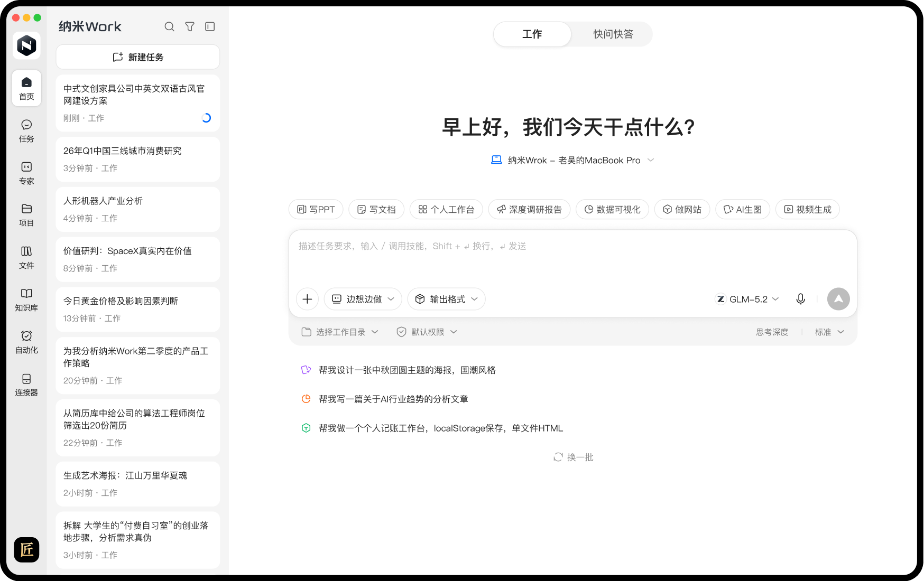The image size is (924, 581).
Task: Start voice input with microphone icon
Action: point(800,299)
